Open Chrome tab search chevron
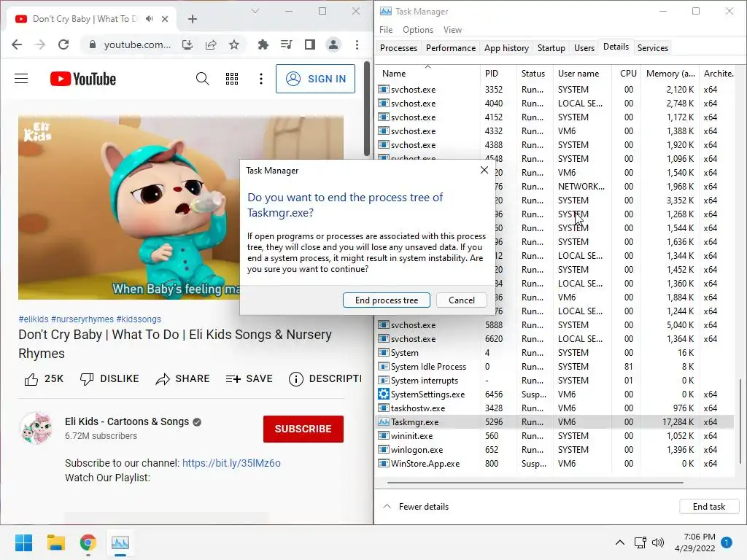Screen dimensions: 747x560 pyautogui.click(x=255, y=11)
